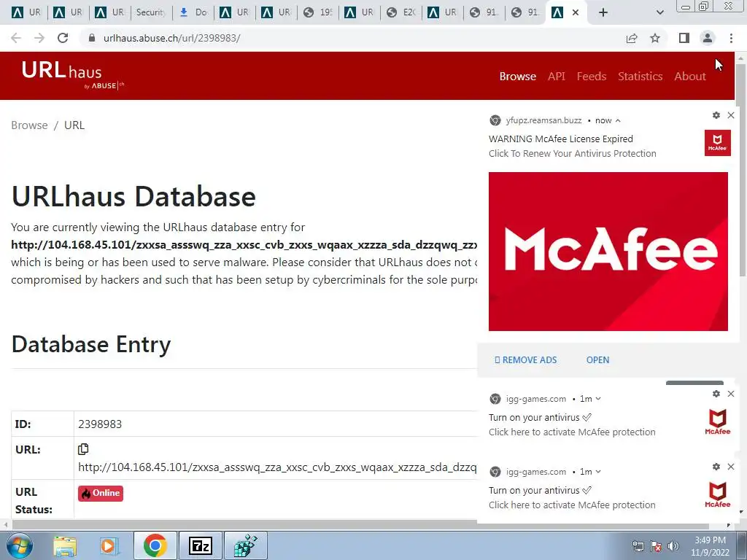Expand the first igg-games notification chevron

598,399
